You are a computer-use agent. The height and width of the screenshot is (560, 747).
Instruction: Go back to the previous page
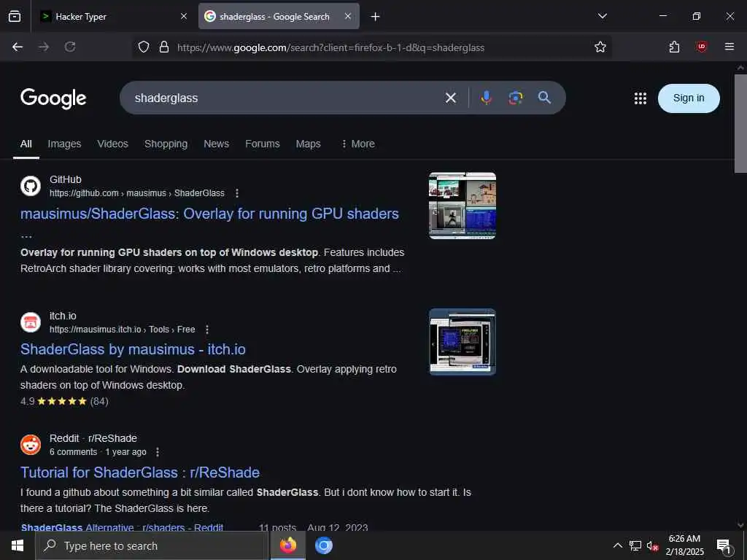pyautogui.click(x=18, y=47)
